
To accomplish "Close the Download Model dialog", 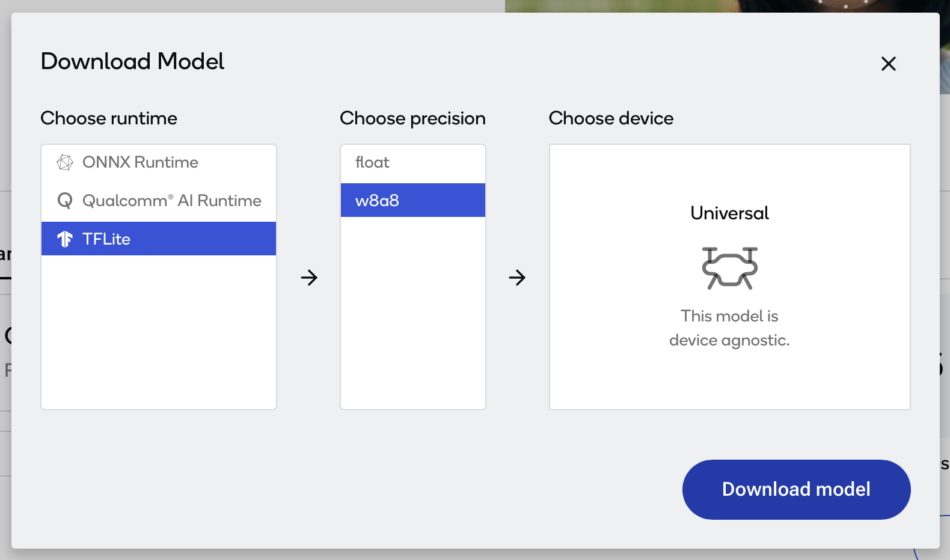I will pos(888,64).
